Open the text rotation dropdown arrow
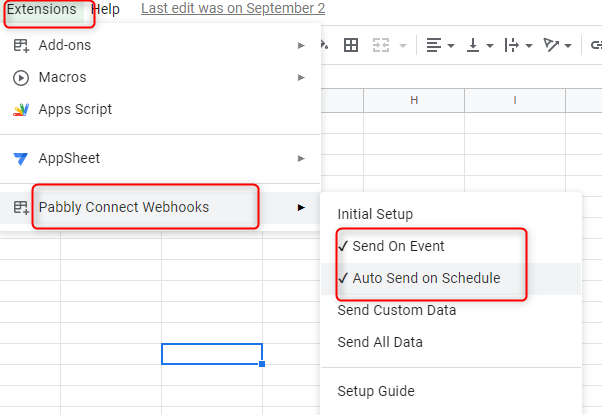Screen dimensions: 602x415 [567, 45]
